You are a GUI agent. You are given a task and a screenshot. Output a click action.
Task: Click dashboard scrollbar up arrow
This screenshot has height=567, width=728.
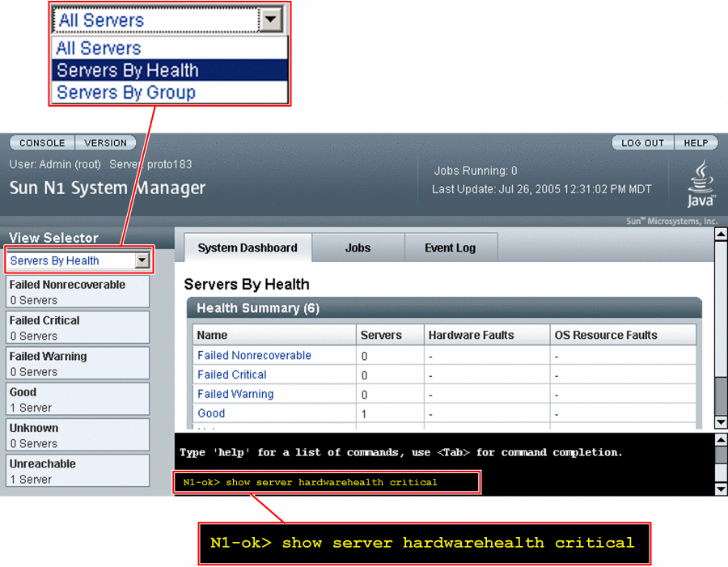(721, 234)
